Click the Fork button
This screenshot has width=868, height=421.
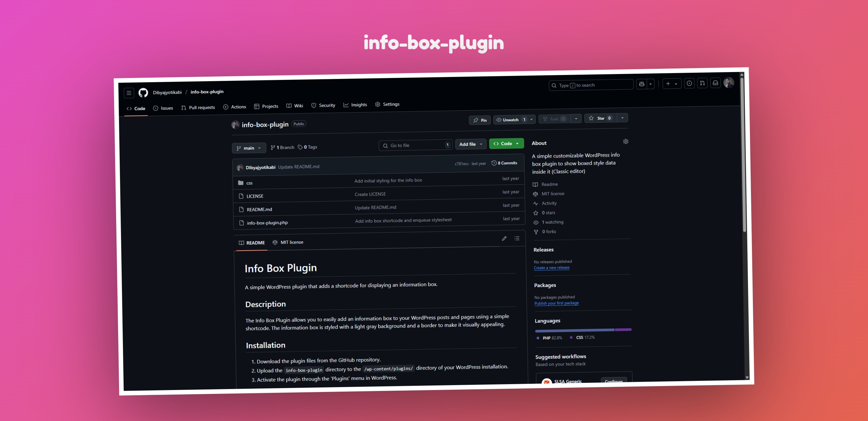[x=555, y=119]
